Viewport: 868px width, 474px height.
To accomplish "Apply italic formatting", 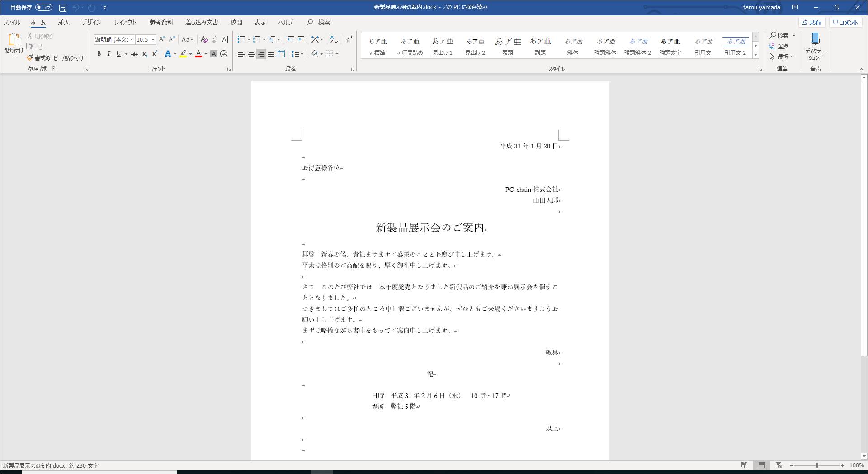I will point(108,54).
